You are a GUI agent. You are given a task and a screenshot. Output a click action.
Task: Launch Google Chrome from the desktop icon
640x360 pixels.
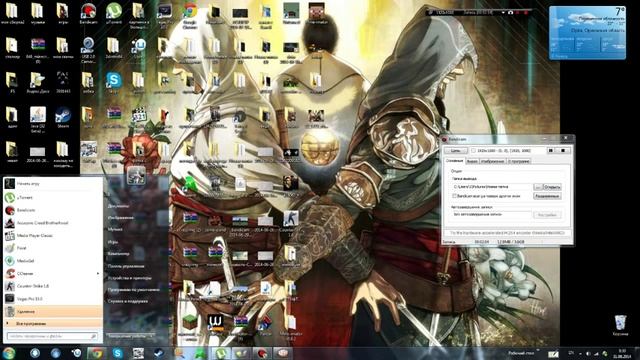coord(190,15)
